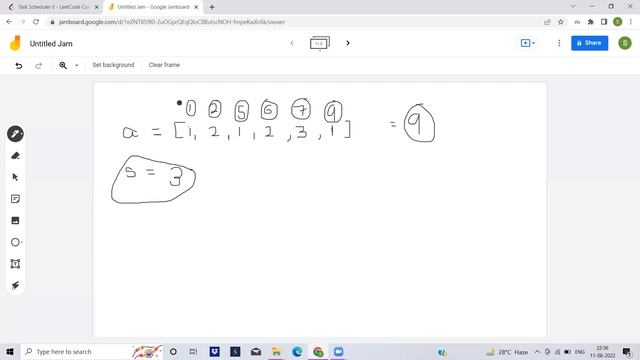Screen dimensions: 640x360
Task: Open the More actions three-dot menu
Action: coord(559,43)
